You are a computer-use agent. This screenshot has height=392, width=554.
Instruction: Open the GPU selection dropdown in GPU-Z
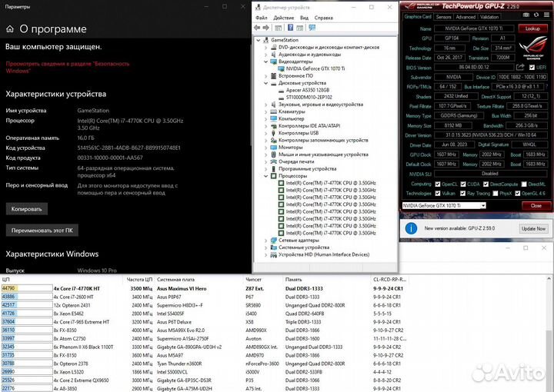pyautogui.click(x=483, y=205)
